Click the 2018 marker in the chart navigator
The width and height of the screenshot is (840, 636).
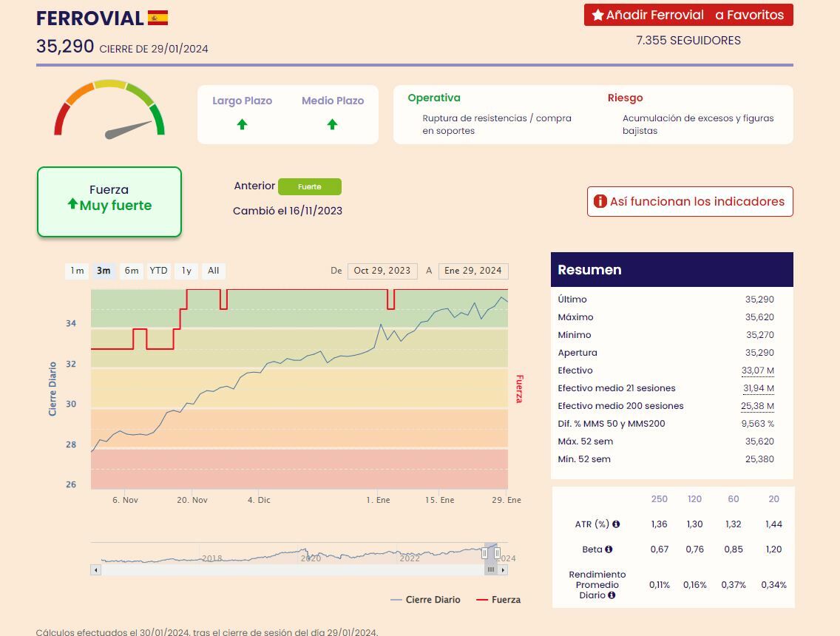[x=211, y=558]
